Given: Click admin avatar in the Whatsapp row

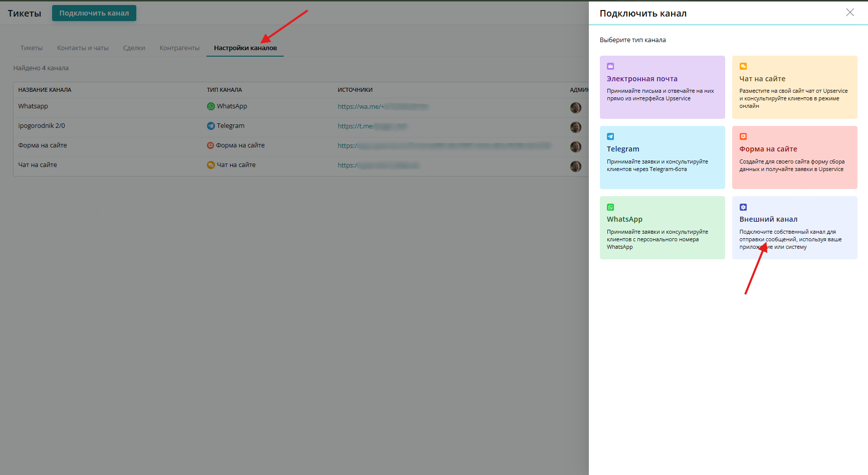Looking at the screenshot, I should click(x=576, y=108).
